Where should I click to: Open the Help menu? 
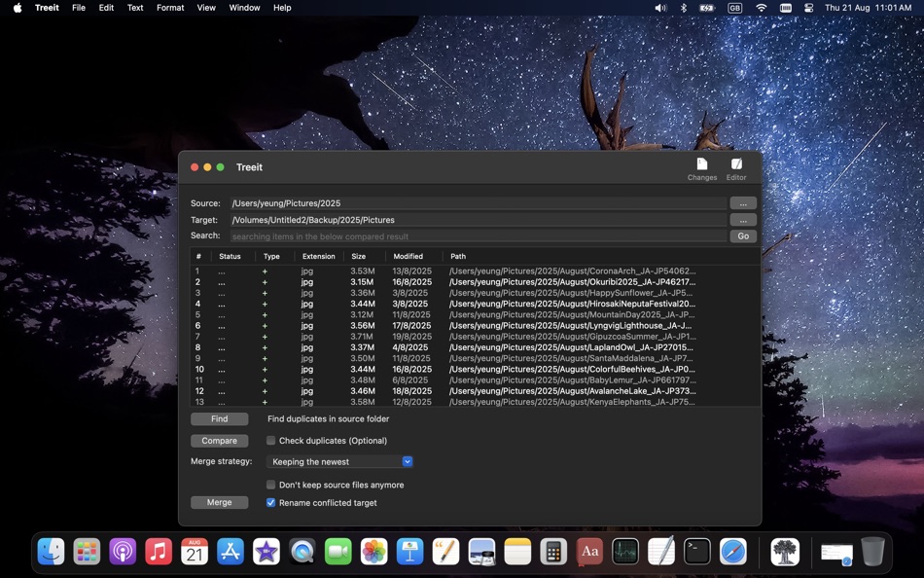pos(282,8)
